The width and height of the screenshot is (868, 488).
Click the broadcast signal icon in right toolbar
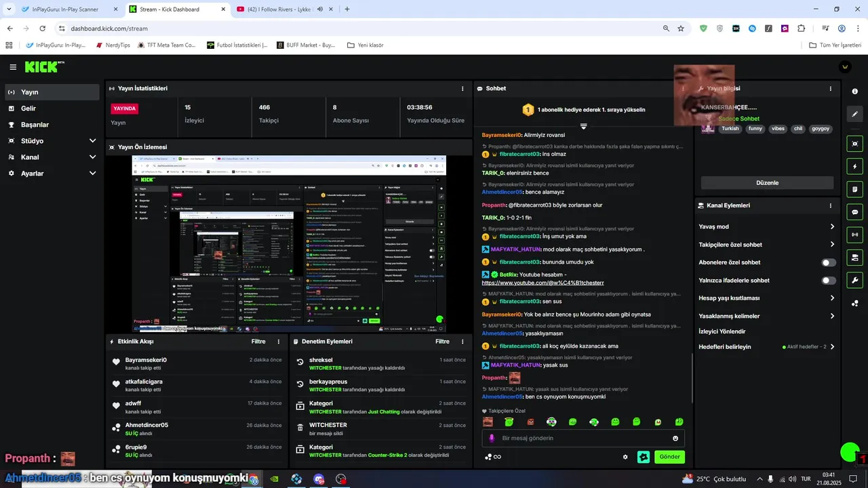point(854,235)
